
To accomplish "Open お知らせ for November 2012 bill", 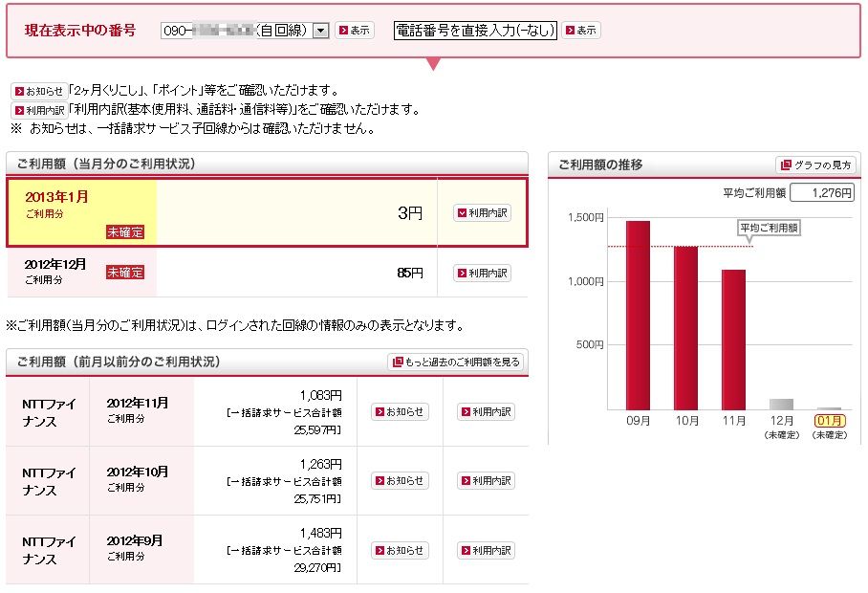I will (x=400, y=412).
